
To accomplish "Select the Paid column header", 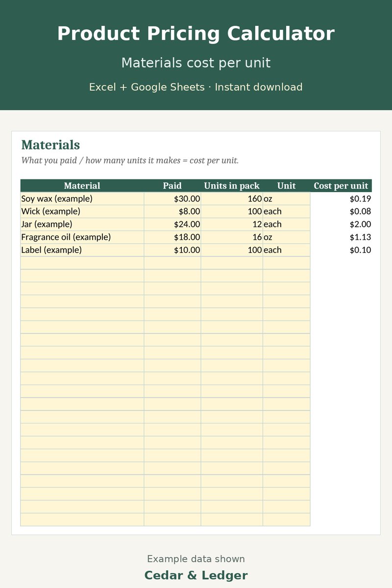I will tap(172, 186).
